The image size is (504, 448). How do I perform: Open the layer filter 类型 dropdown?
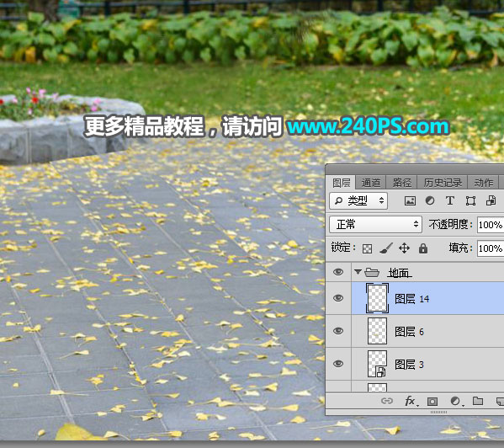click(358, 201)
